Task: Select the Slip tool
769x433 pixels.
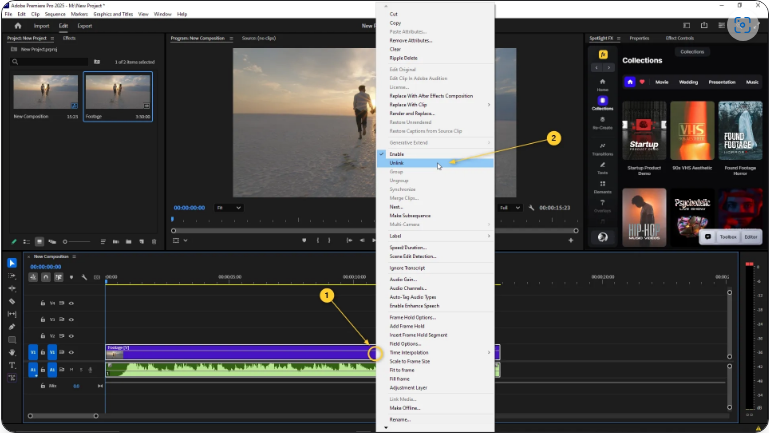Action: pos(12,314)
